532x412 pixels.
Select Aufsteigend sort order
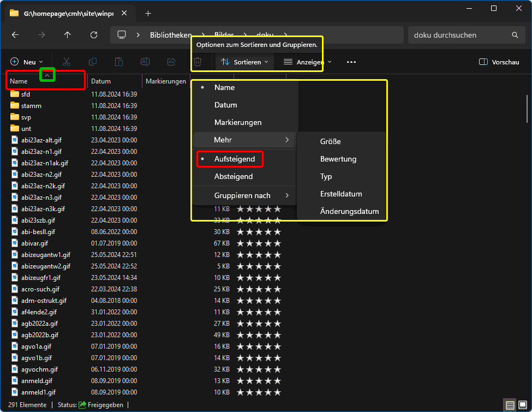tap(234, 159)
